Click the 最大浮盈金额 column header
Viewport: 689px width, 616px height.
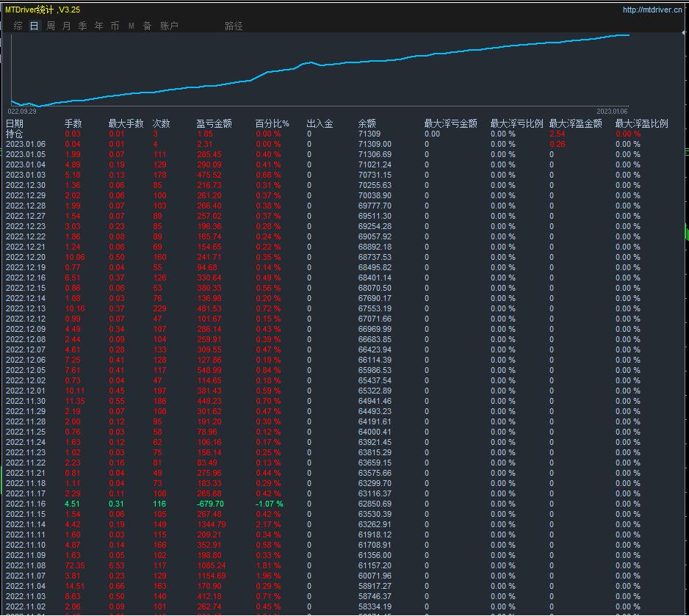(576, 124)
